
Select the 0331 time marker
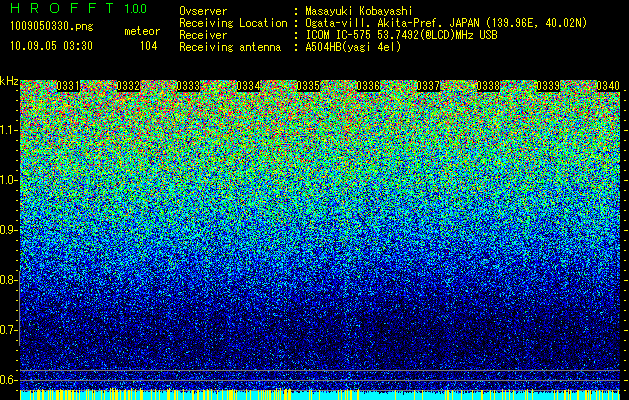tap(68, 86)
